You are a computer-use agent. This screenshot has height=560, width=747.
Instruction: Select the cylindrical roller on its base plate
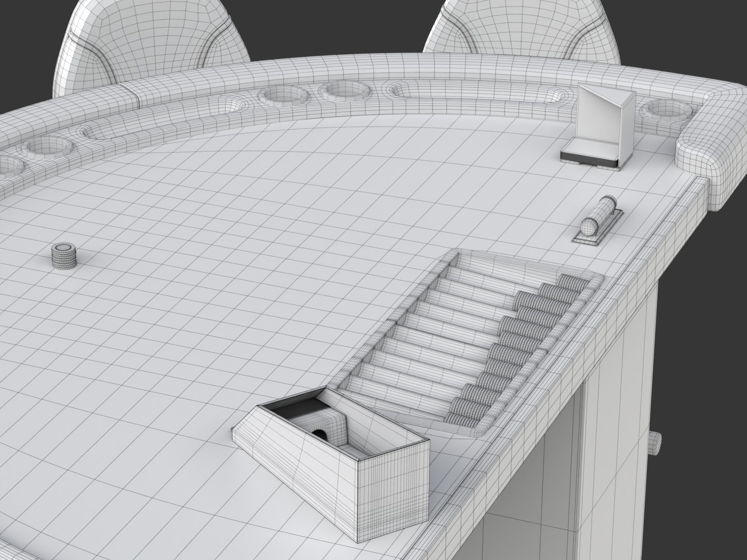tap(598, 220)
